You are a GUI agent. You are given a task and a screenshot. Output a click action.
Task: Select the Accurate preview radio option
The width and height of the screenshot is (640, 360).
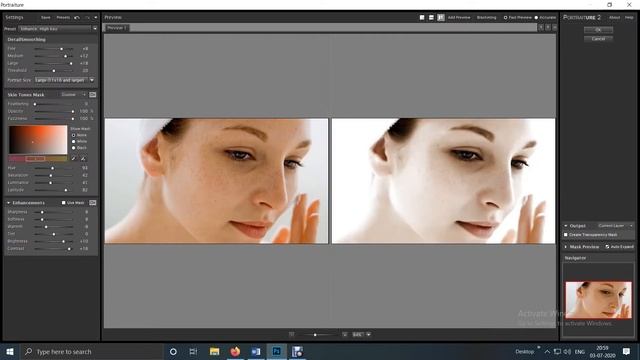pyautogui.click(x=536, y=18)
